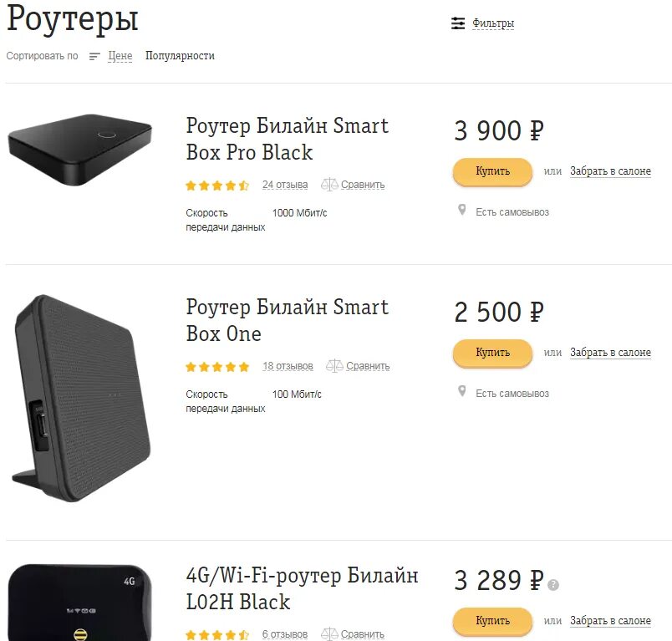Open 24 отзыва reviews link
This screenshot has width=672, height=641.
point(285,185)
